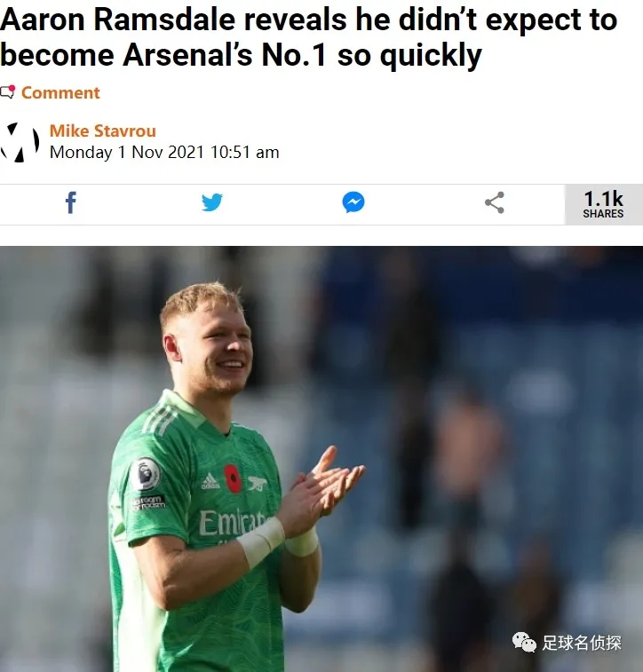
Task: Send article via Messenger icon
Action: pos(353,202)
